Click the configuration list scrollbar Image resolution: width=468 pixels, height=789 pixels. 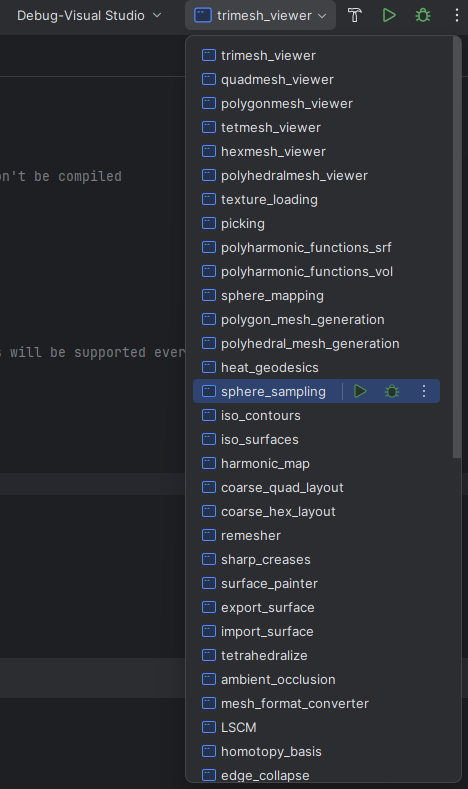pyautogui.click(x=456, y=247)
